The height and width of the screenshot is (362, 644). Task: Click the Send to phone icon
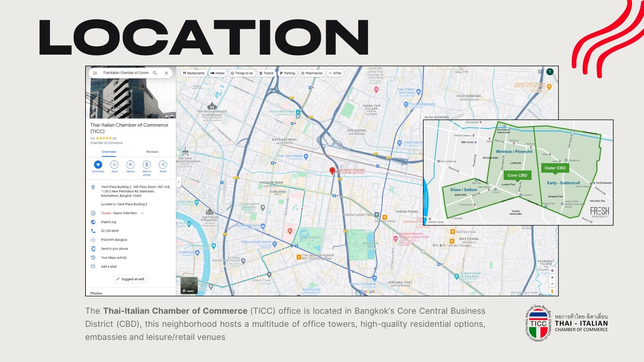click(147, 165)
